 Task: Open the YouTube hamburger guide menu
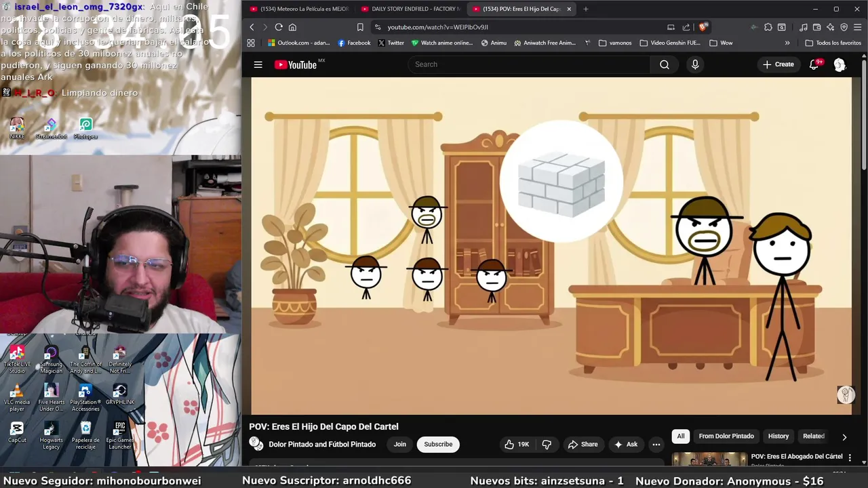click(258, 64)
